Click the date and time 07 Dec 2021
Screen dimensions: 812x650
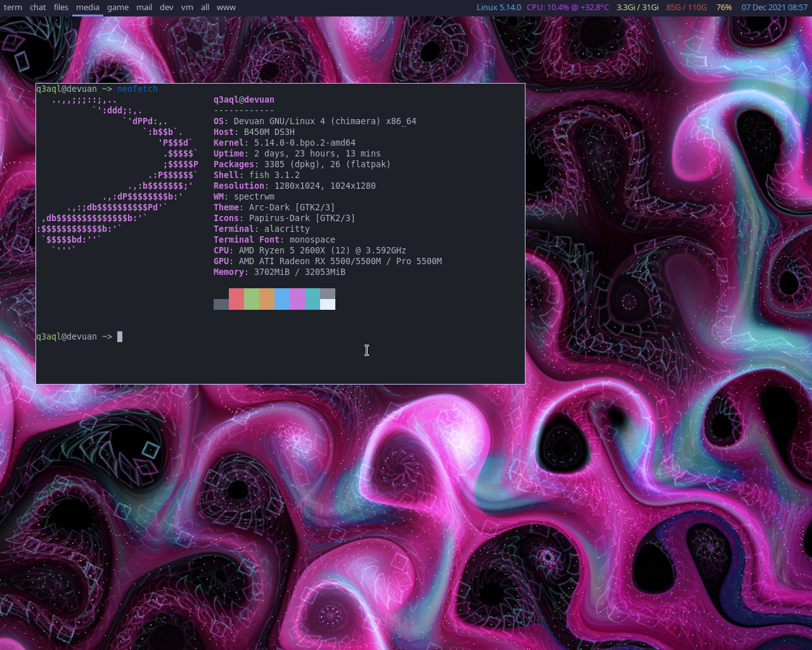775,8
